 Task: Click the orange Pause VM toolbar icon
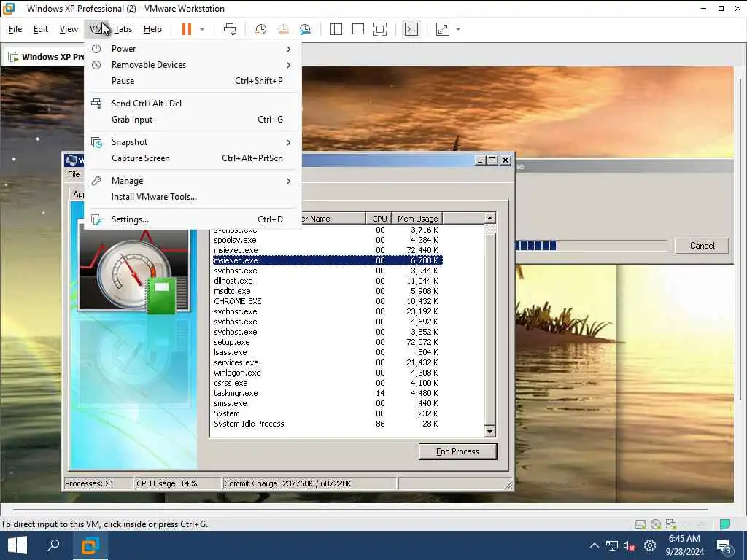pyautogui.click(x=186, y=29)
